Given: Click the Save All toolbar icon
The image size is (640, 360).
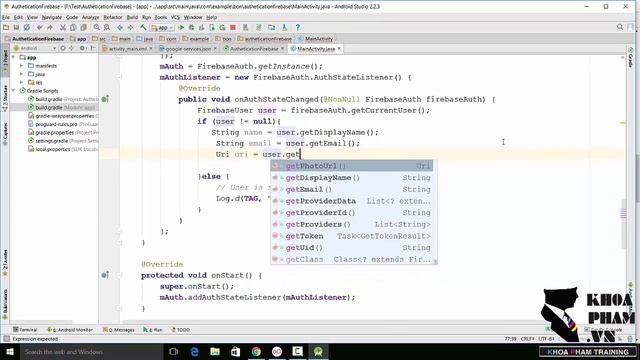Looking at the screenshot, I should [x=16, y=27].
